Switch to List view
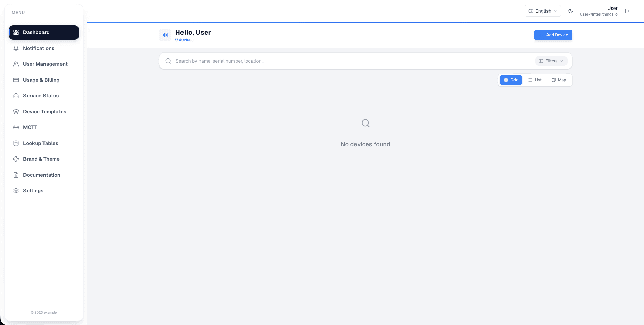Image resolution: width=644 pixels, height=325 pixels. (535, 80)
